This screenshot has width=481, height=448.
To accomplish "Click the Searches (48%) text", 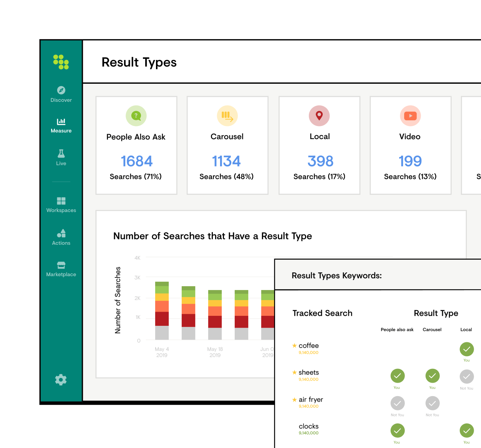I will click(x=227, y=177).
